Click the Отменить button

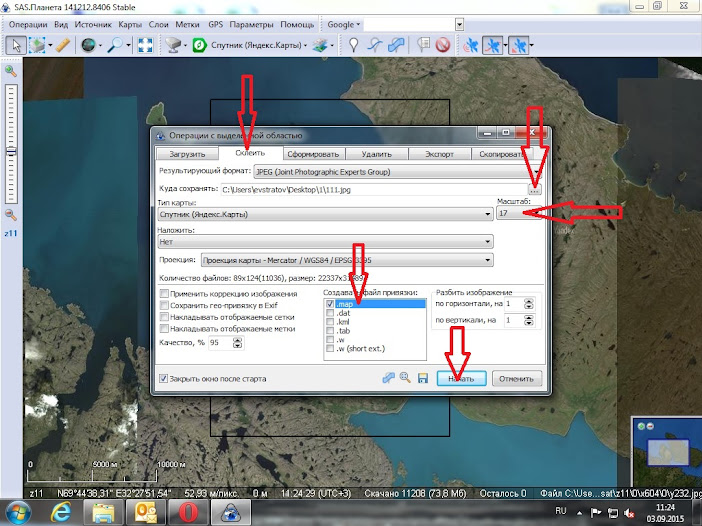point(517,379)
